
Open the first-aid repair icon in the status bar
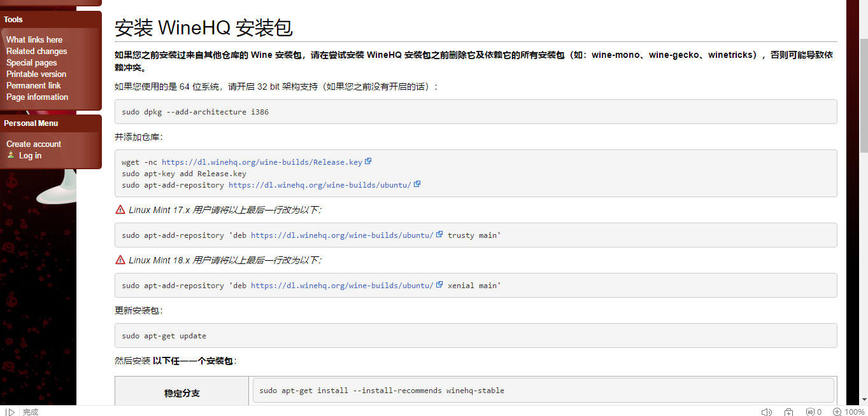coord(788,412)
